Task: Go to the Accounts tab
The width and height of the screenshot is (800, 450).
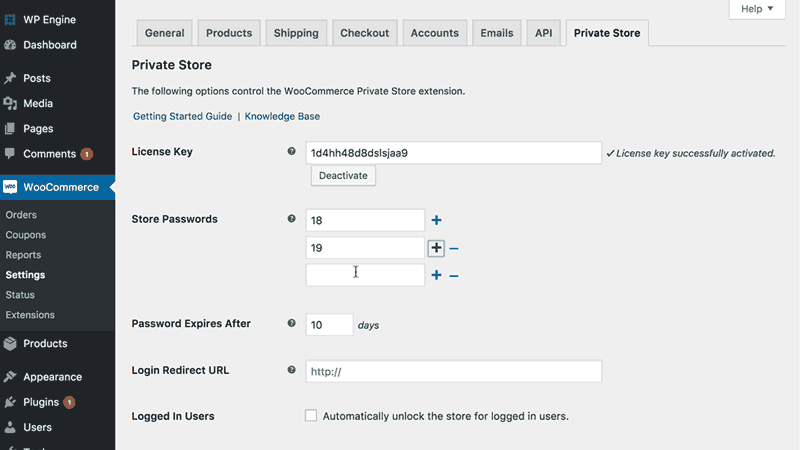Action: (435, 33)
